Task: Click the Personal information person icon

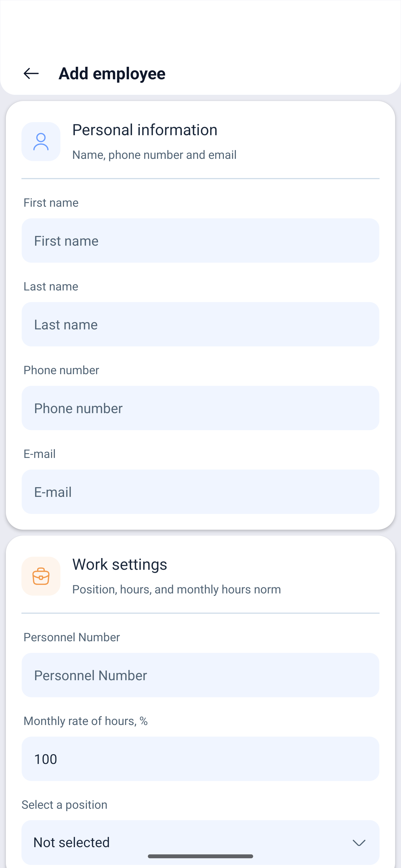Action: (x=41, y=142)
